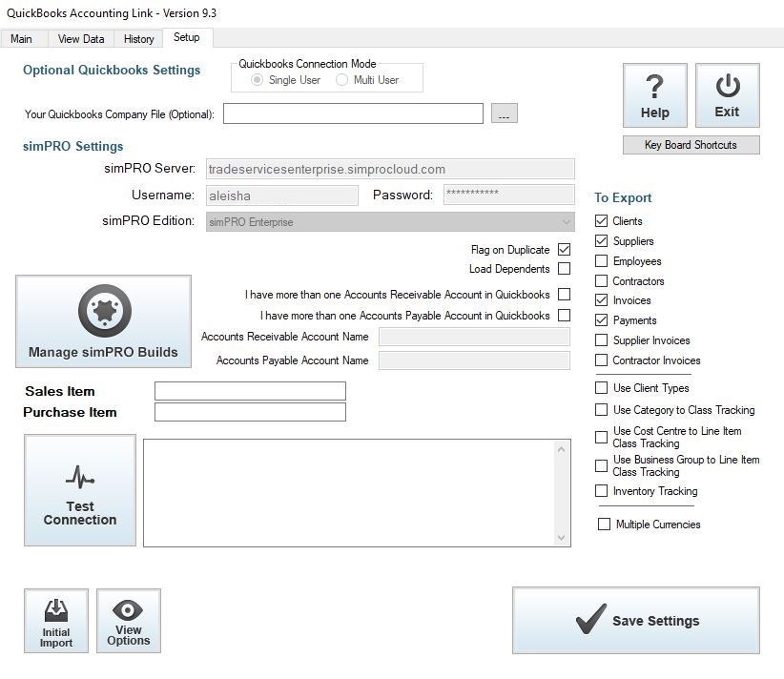This screenshot has width=784, height=679.
Task: Start Initial Import download icon
Action: coord(56,610)
